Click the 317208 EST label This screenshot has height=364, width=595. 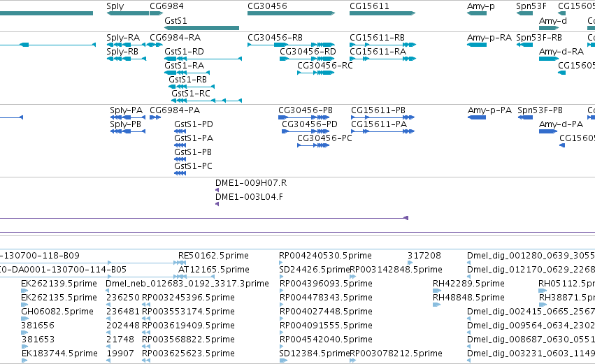424,256
